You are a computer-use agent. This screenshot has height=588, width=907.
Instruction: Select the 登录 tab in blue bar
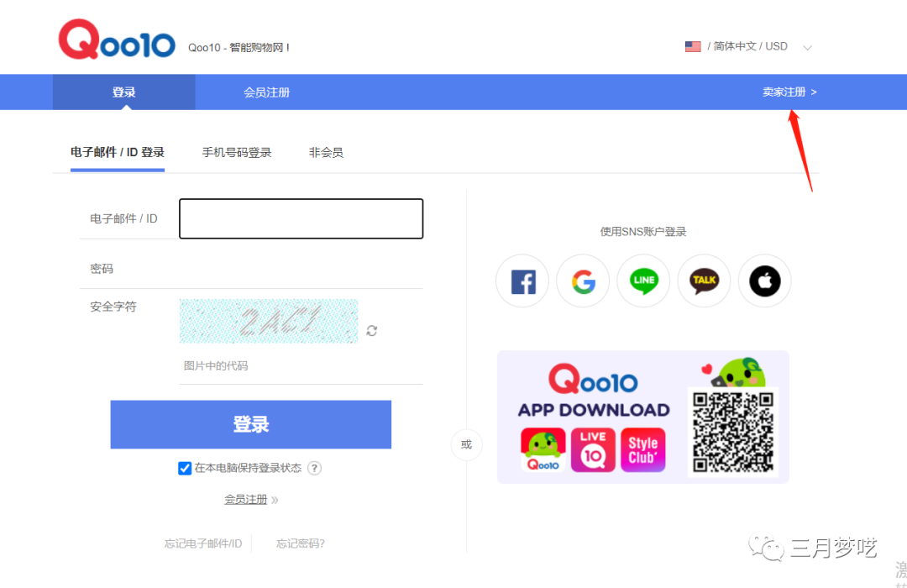pyautogui.click(x=123, y=92)
